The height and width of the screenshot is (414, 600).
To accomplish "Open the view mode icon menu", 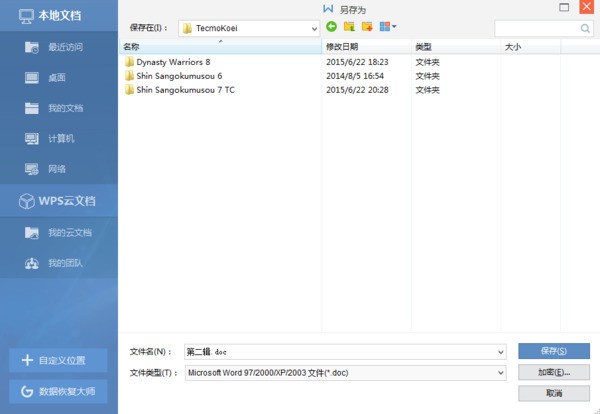I will click(388, 26).
